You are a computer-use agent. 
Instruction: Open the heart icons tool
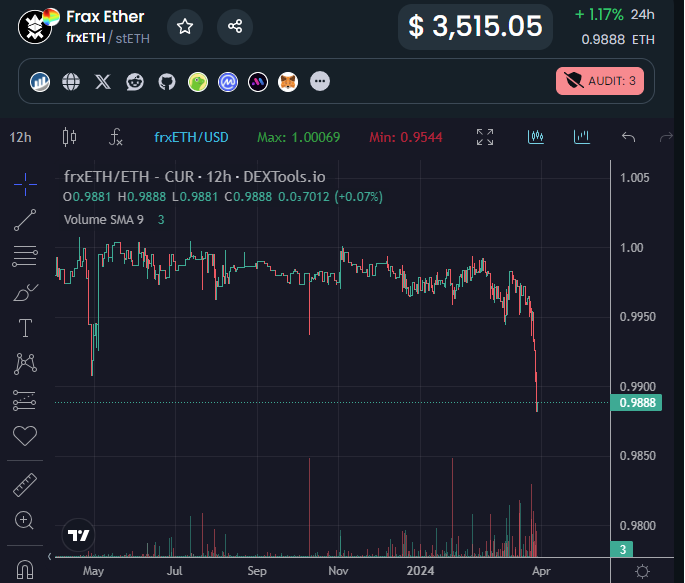point(25,436)
